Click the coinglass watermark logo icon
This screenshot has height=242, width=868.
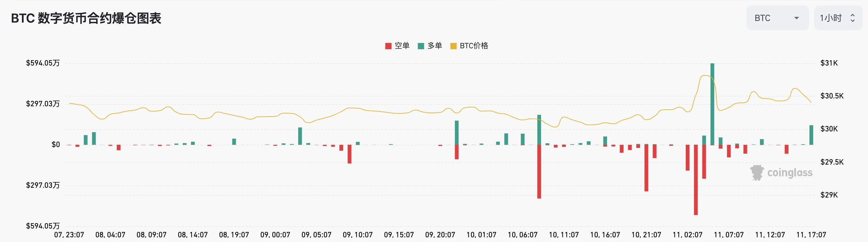(x=757, y=173)
